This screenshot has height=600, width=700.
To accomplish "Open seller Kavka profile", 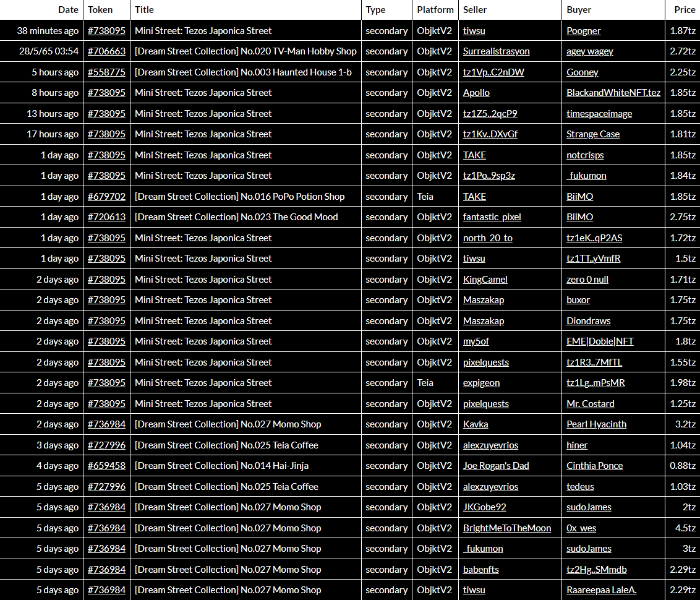I will pyautogui.click(x=476, y=424).
